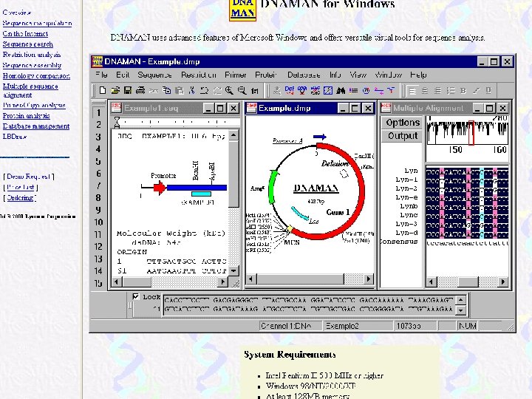The width and height of the screenshot is (532, 399).
Task: Open the Help menu
Action: pos(418,75)
